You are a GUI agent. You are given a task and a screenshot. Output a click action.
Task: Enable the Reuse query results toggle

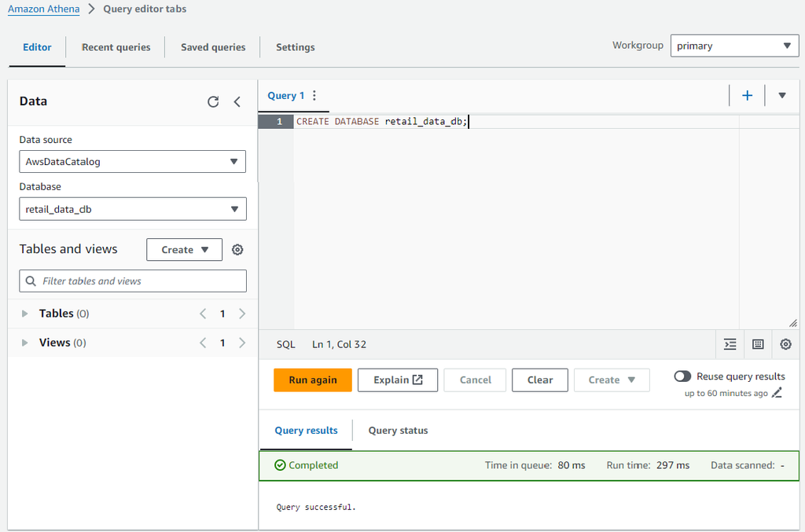click(x=682, y=376)
